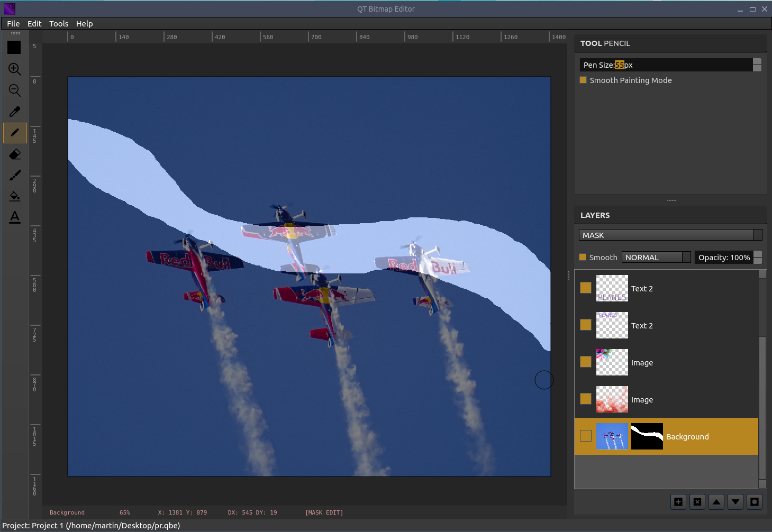Click the toolbar drag handle grip
Viewport: 772px width, 532px height.
(15, 33)
